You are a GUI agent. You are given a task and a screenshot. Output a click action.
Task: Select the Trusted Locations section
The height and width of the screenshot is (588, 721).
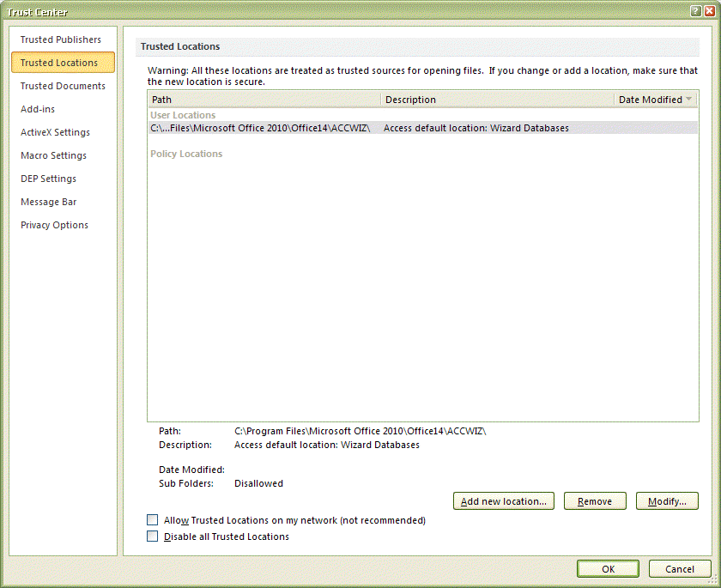pos(63,63)
